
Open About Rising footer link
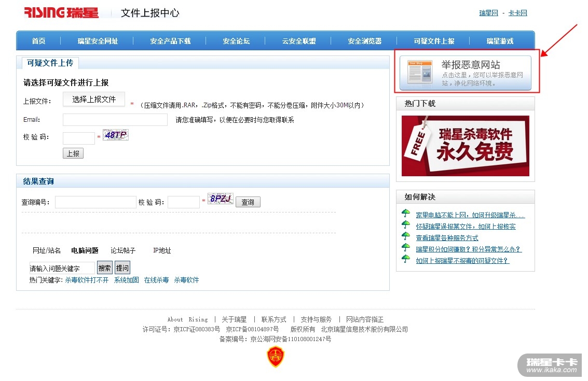pos(187,319)
